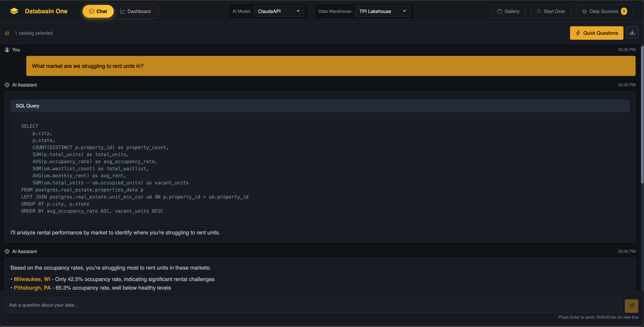The height and width of the screenshot is (327, 644).
Task: Select the Chat tab
Action: (x=98, y=11)
